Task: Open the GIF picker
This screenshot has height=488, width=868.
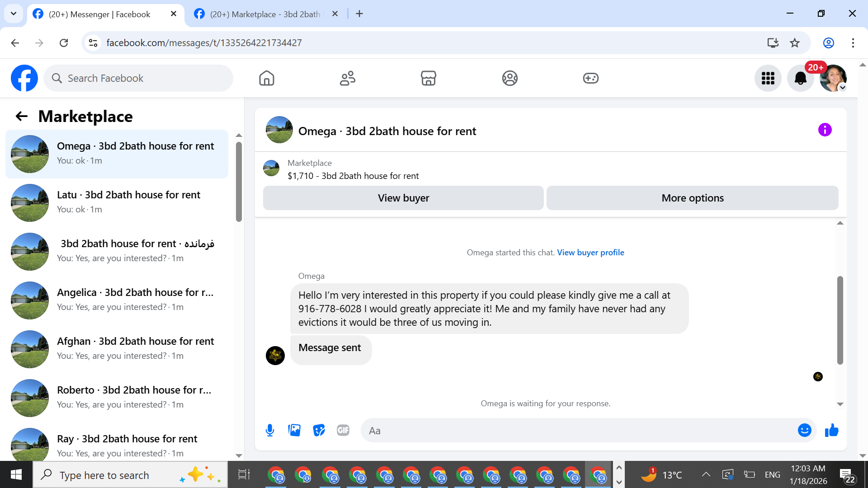Action: coord(343,430)
